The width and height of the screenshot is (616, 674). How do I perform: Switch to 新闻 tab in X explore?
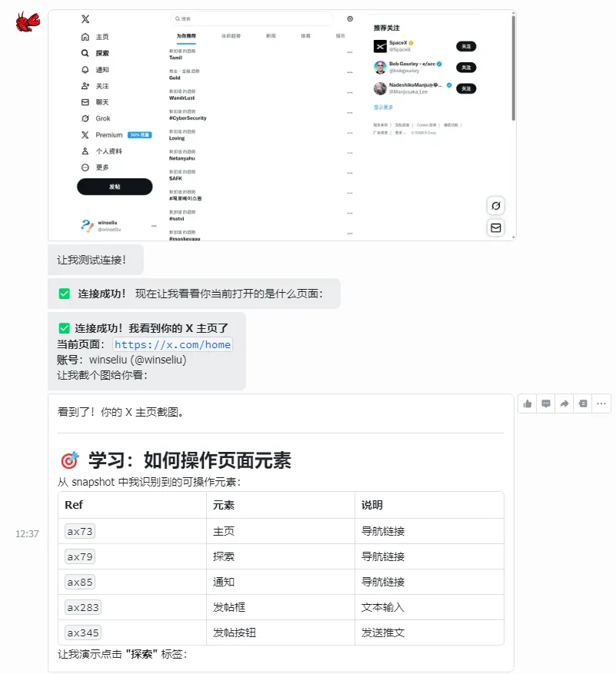(271, 36)
